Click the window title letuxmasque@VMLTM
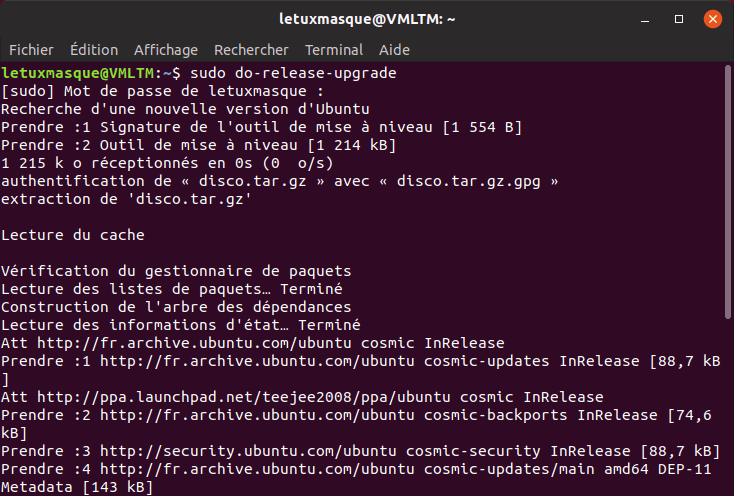This screenshot has height=496, width=734. pyautogui.click(x=367, y=19)
